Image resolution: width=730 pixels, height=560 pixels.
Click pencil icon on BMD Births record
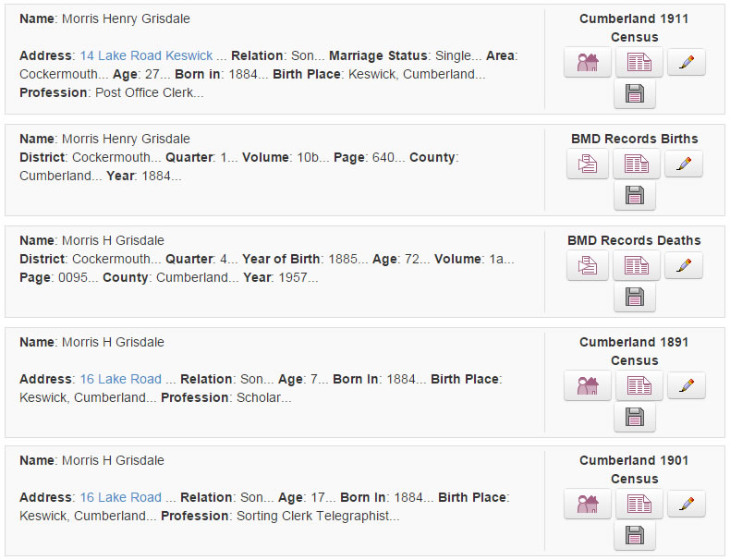click(684, 163)
